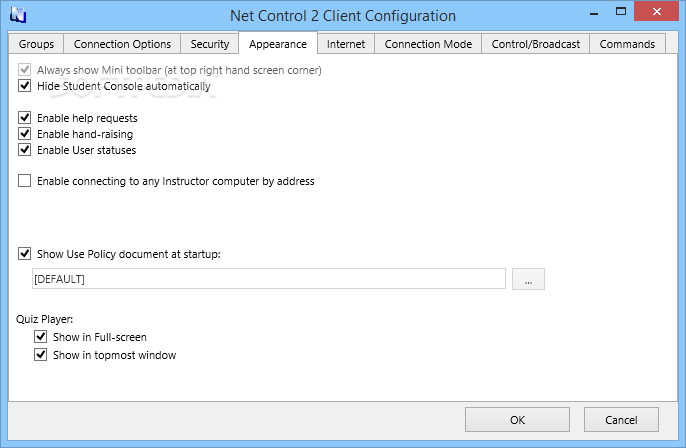Enable connecting to any Instructor computer by address
The image size is (686, 448).
(24, 181)
